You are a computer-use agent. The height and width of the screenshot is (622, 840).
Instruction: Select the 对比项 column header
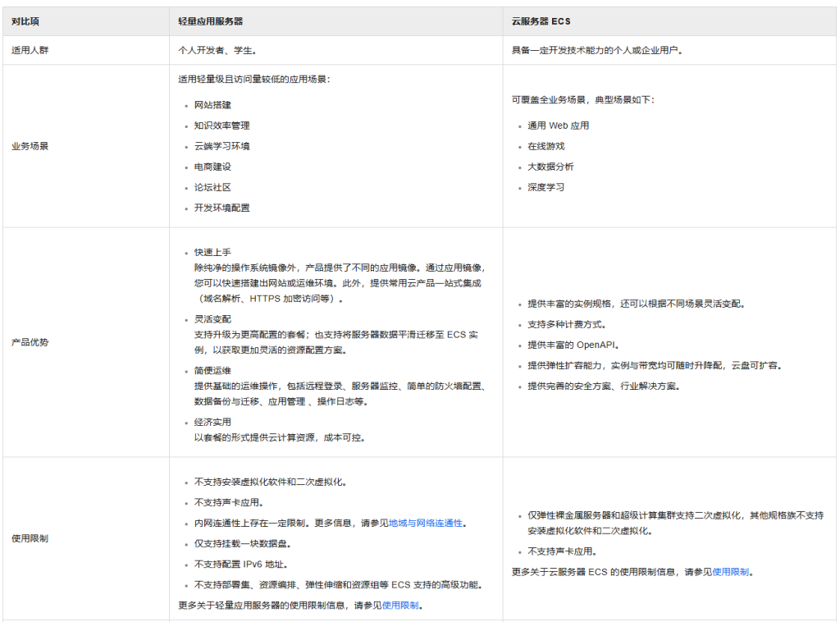(25, 21)
